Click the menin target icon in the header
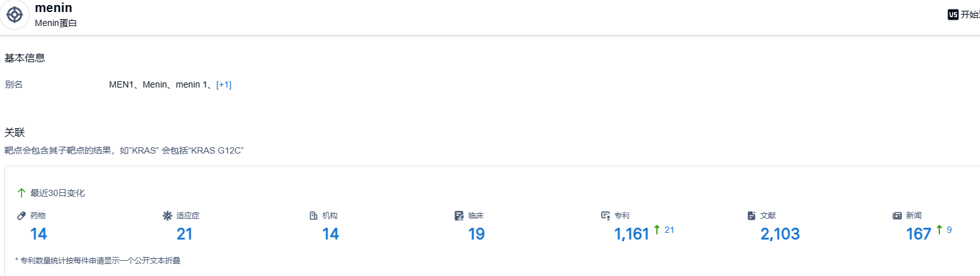 click(x=15, y=15)
